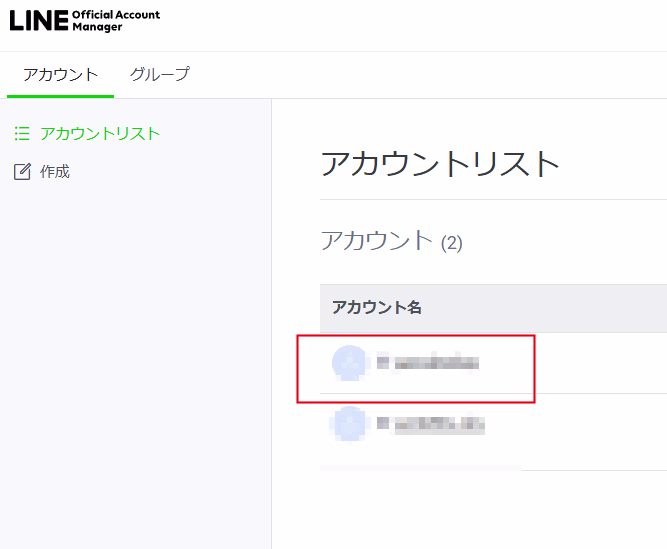Click the first account's profile avatar
This screenshot has width=667, height=549.
[x=349, y=363]
